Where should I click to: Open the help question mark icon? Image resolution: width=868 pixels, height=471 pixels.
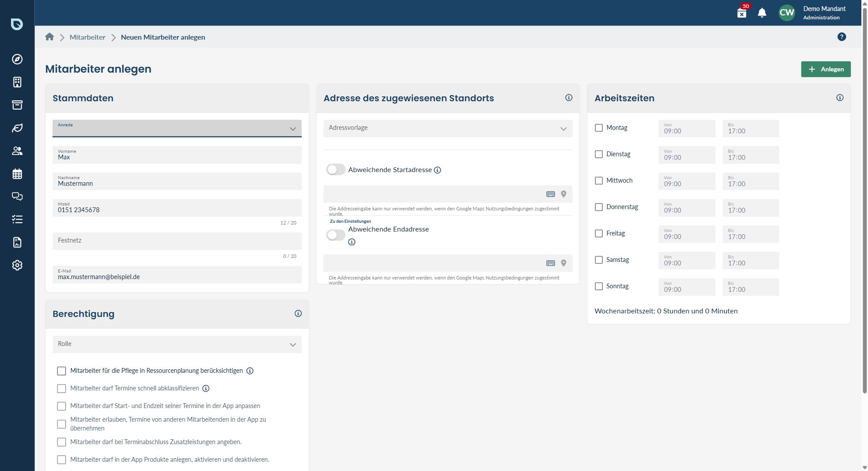(x=842, y=37)
